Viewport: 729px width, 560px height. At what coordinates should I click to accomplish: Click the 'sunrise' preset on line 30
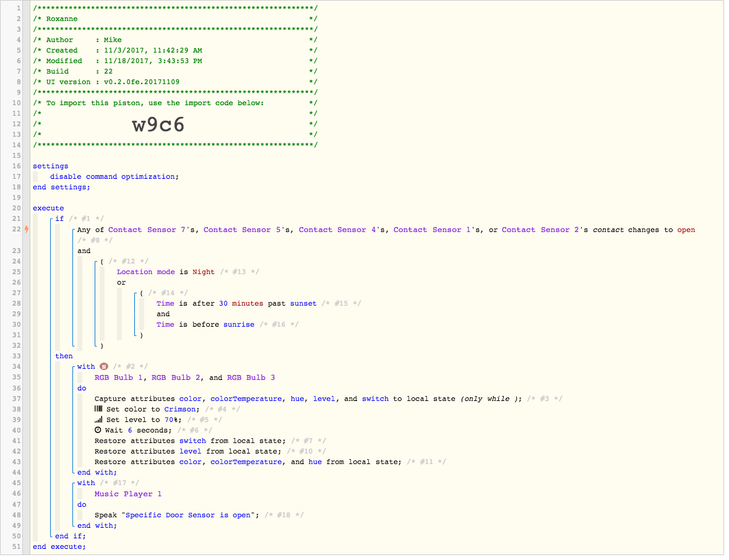coord(238,324)
